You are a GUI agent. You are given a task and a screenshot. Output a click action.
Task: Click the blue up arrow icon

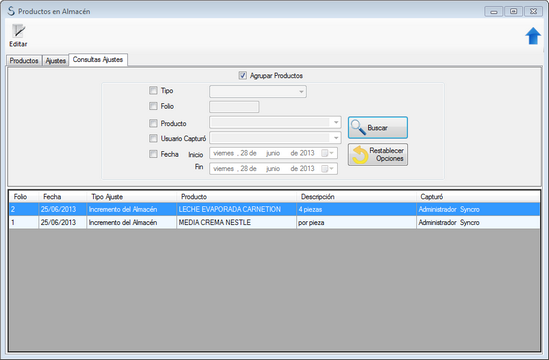click(533, 36)
